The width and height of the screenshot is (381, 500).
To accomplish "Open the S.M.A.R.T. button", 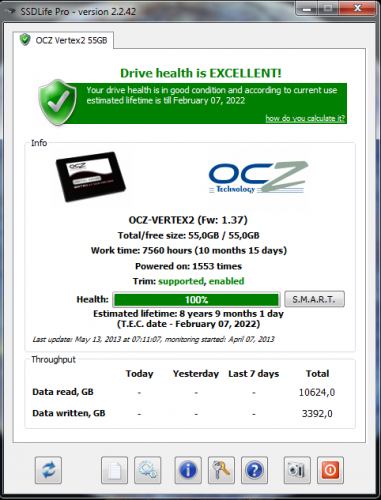I will [x=314, y=299].
